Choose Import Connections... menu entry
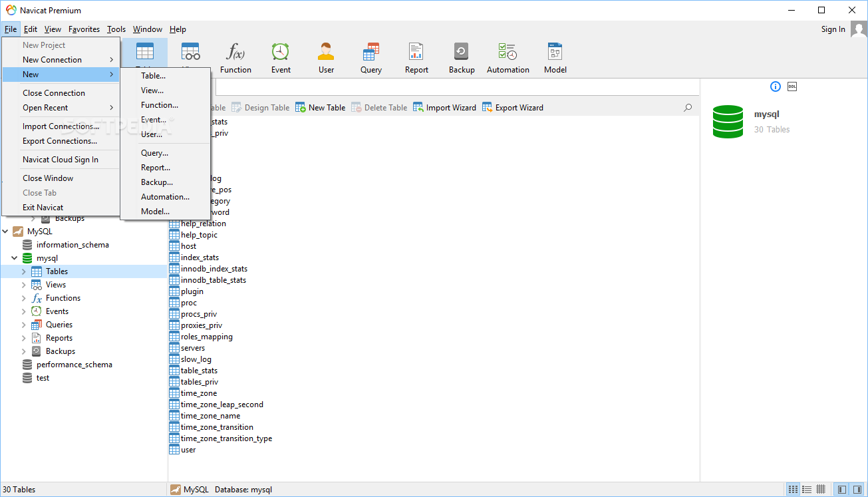Image resolution: width=868 pixels, height=497 pixels. tap(61, 126)
